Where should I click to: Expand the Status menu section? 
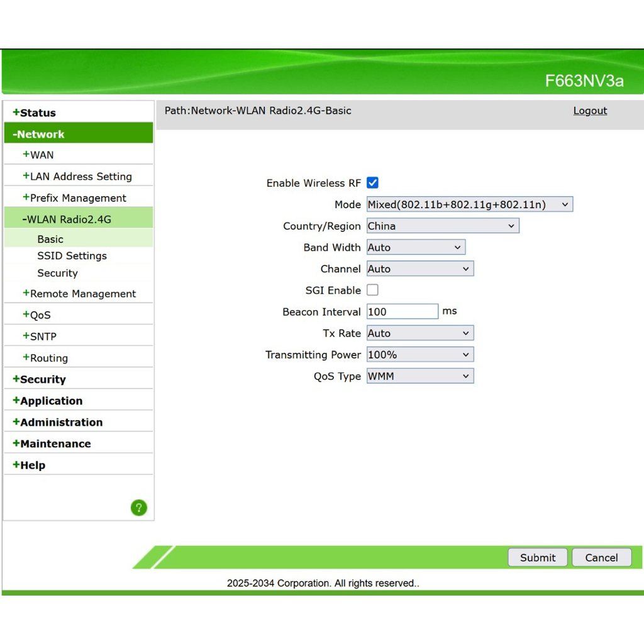coord(38,113)
